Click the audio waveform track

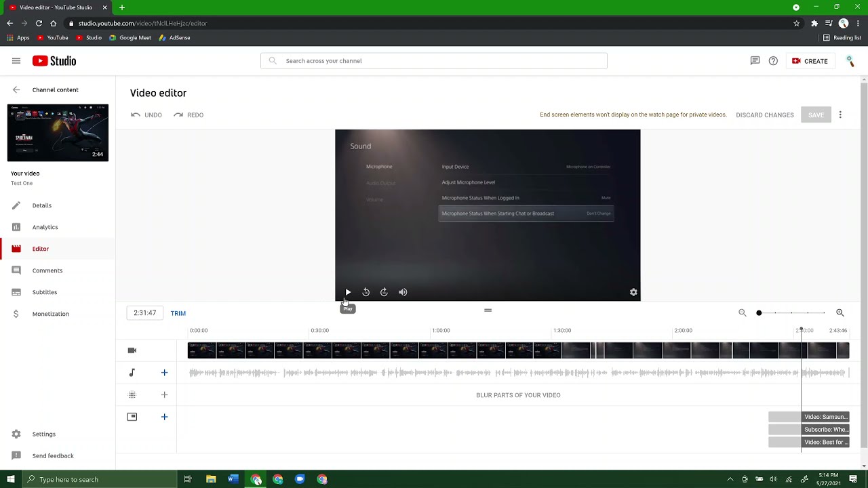(x=518, y=373)
